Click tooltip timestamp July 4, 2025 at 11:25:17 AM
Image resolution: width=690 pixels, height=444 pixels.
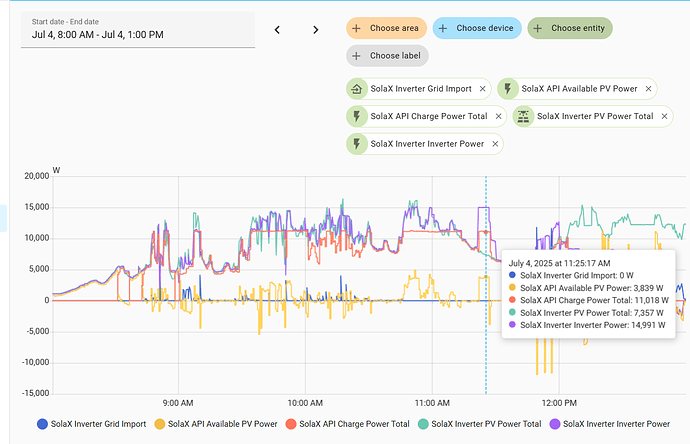[x=559, y=263]
